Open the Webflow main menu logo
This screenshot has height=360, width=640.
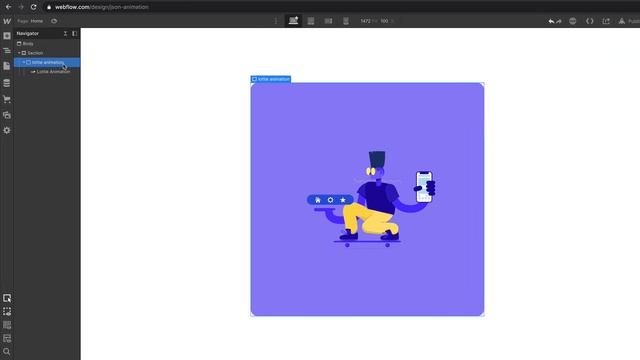[x=7, y=21]
